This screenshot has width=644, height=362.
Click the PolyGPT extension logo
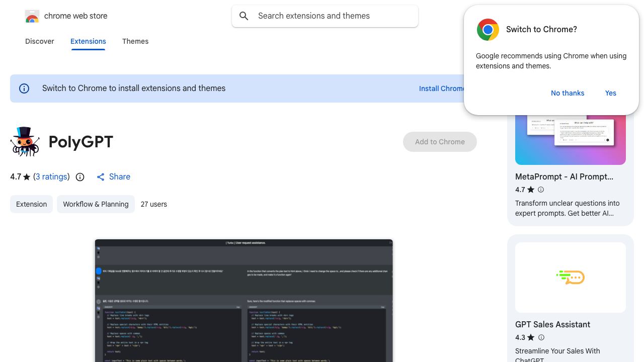point(25,142)
